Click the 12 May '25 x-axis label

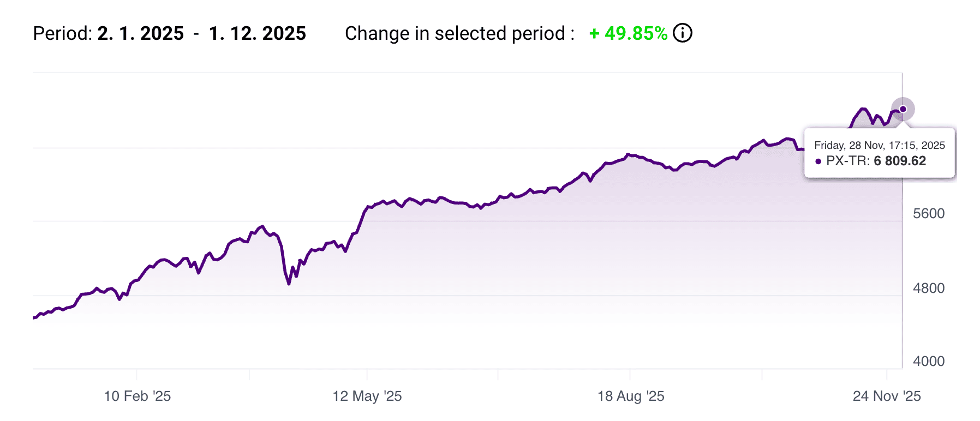click(x=367, y=396)
